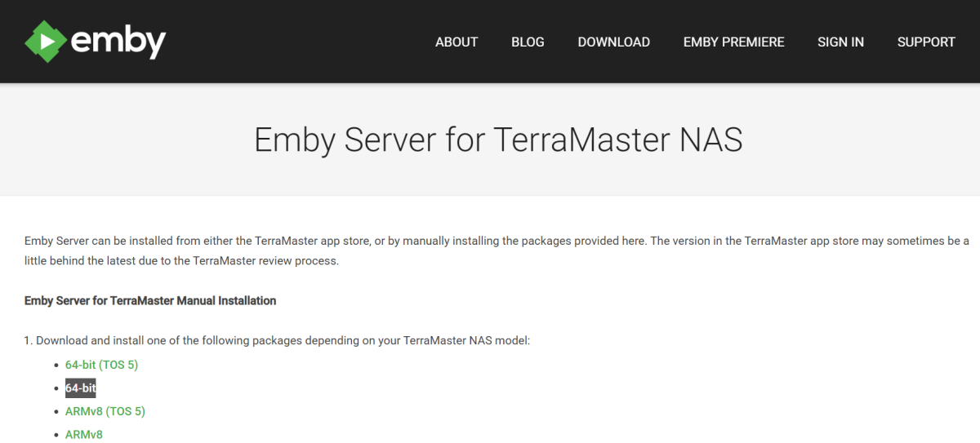This screenshot has height=443, width=980.
Task: Go to the BLOG page
Action: point(528,42)
